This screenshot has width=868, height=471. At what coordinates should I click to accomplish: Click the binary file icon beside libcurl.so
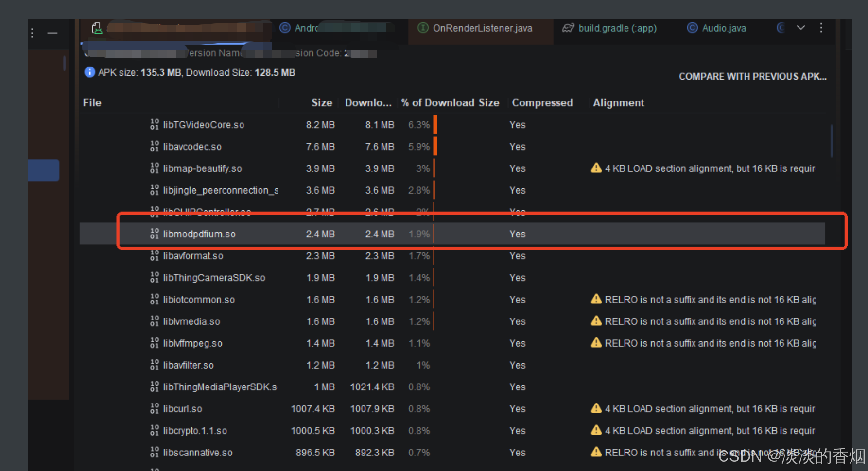[x=155, y=409]
